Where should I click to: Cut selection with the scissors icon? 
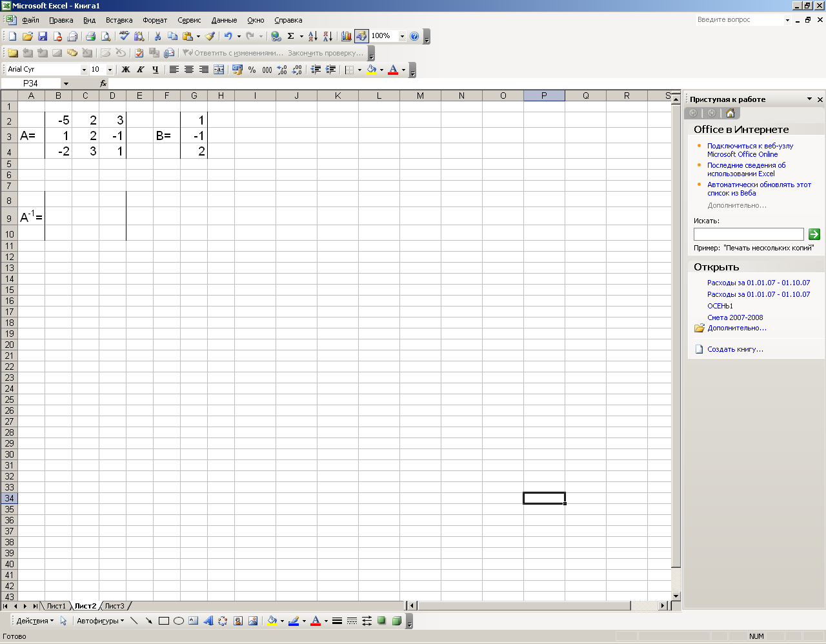pos(157,36)
